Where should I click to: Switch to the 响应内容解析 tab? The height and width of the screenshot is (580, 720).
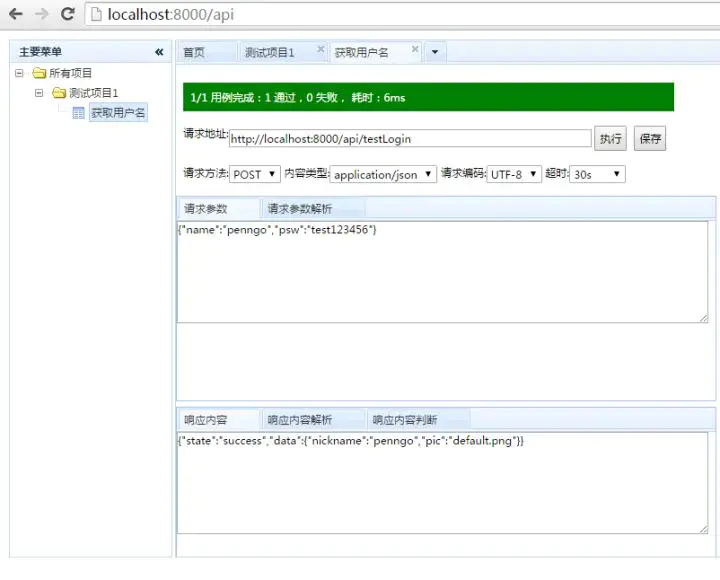(x=313, y=420)
